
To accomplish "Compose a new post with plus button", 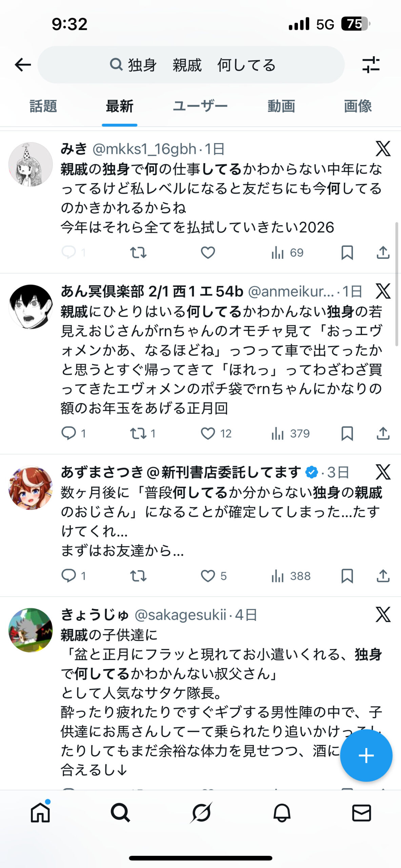I will [366, 755].
